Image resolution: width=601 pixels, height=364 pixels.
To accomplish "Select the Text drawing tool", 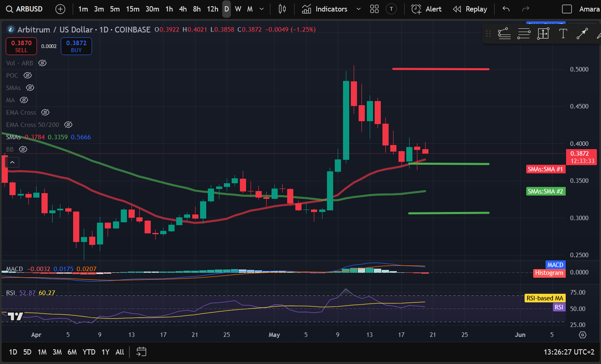I will pyautogui.click(x=563, y=34).
